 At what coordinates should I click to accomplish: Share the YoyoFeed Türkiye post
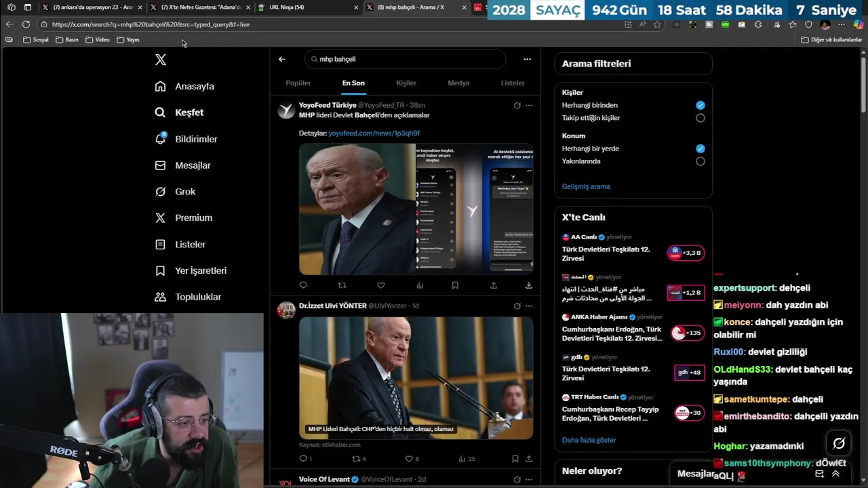pyautogui.click(x=493, y=285)
